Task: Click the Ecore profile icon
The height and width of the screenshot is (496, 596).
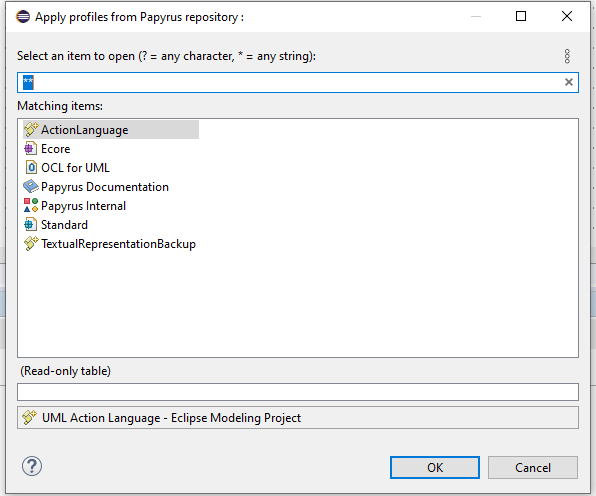Action: (x=31, y=149)
